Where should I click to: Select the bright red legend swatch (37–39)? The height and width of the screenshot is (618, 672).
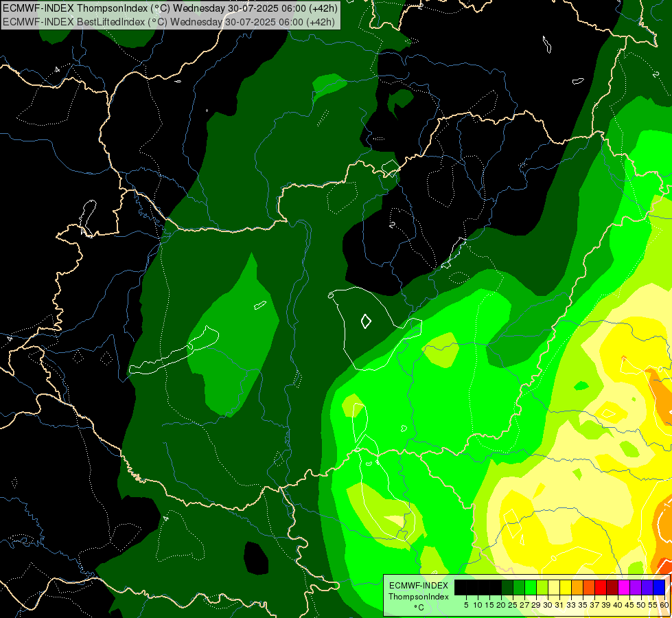pyautogui.click(x=601, y=588)
